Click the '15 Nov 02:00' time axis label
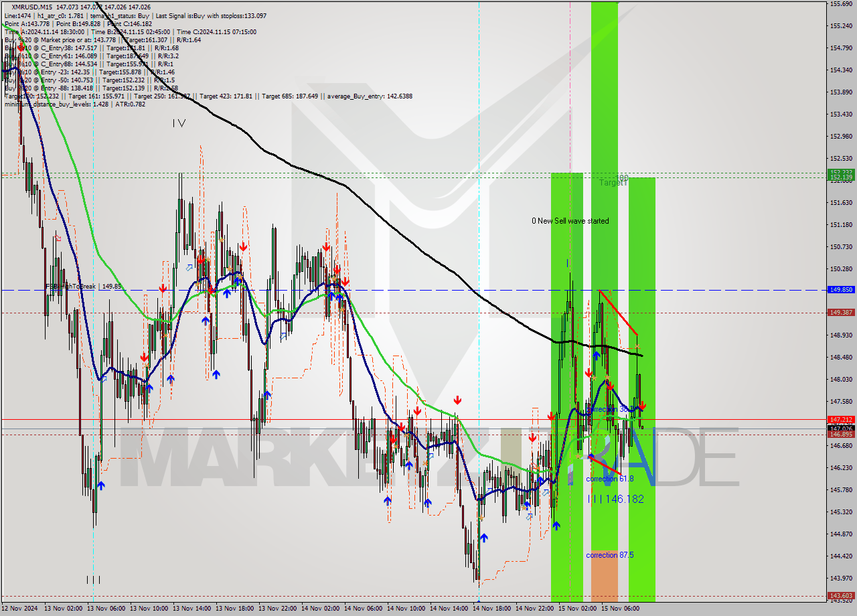The image size is (857, 616). (578, 609)
